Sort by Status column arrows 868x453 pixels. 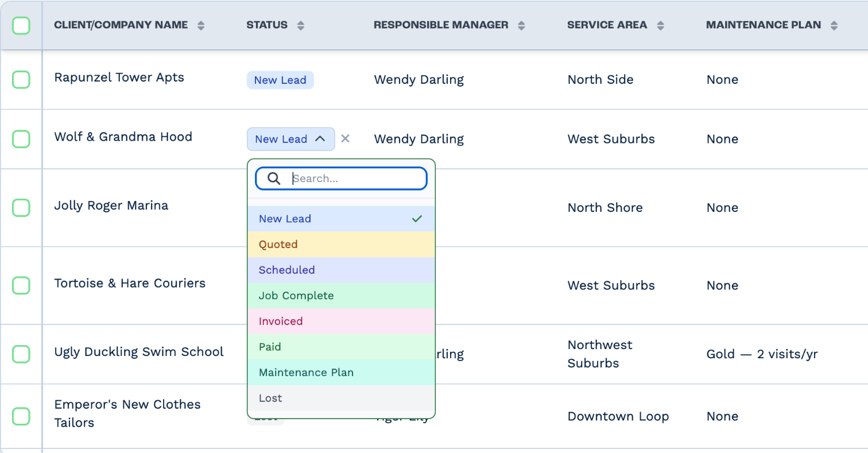point(300,25)
